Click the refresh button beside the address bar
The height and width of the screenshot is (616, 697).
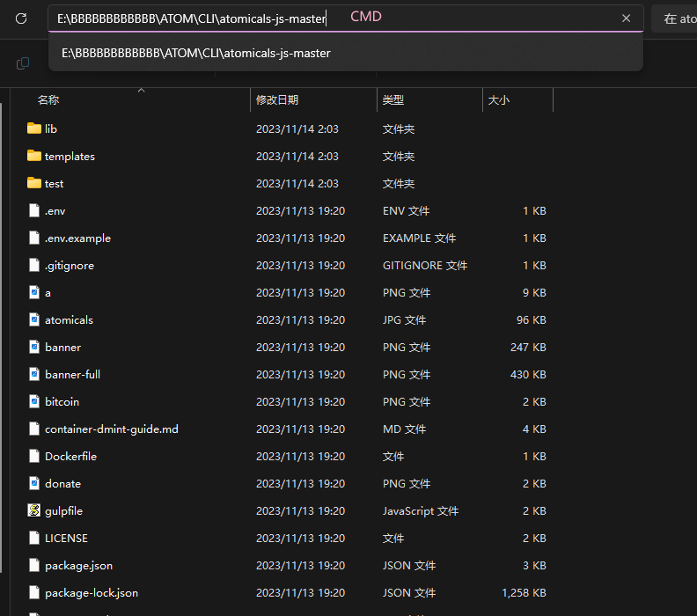pos(21,18)
